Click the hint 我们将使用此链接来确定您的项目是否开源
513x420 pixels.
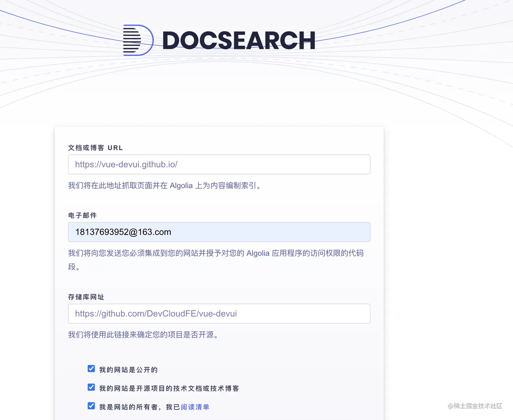[145, 335]
